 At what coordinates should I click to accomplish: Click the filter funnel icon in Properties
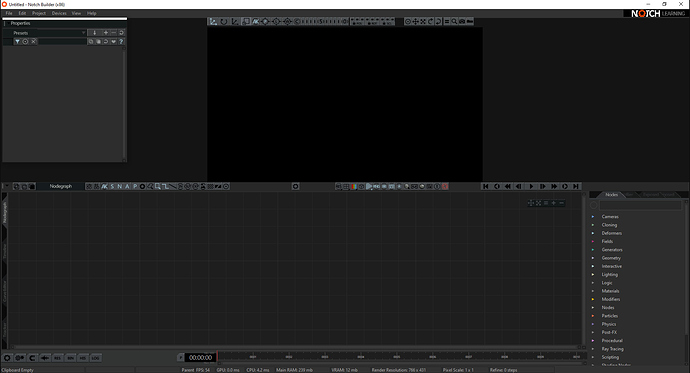(17, 41)
